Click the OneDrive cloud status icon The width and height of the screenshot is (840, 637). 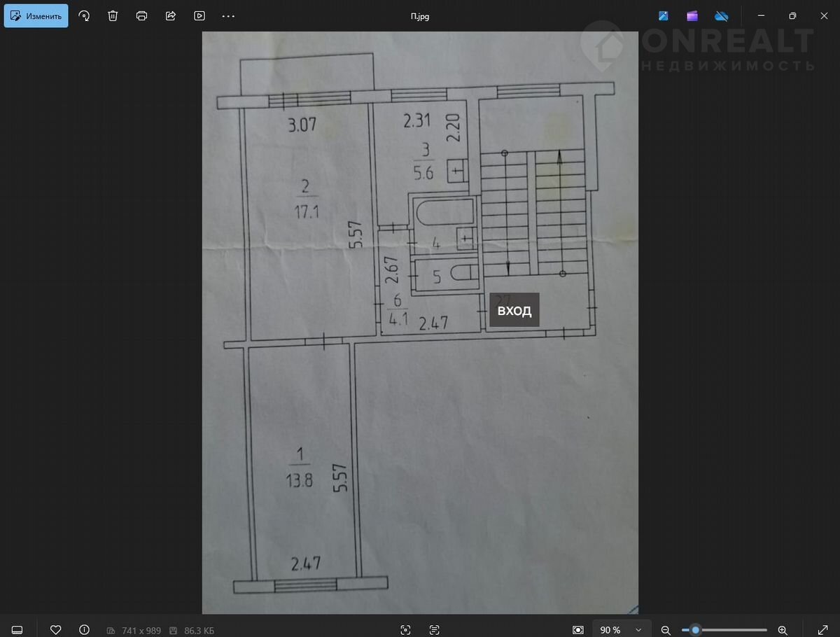722,16
